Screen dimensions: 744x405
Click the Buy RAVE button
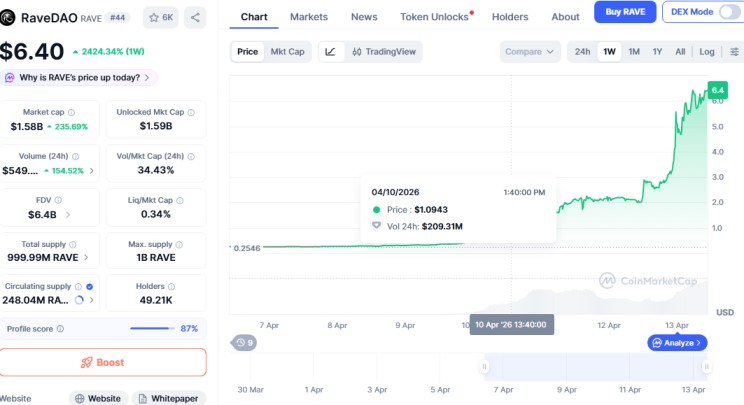625,12
